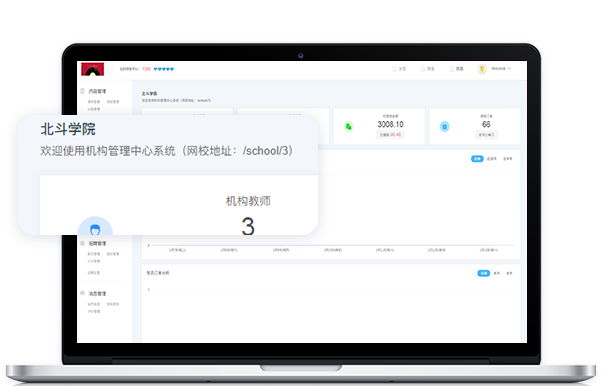Click the blue star rating icons

(164, 69)
